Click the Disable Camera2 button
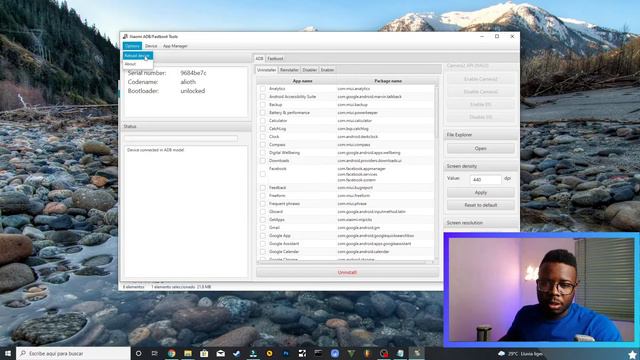Viewport: 640px width, 360px height. (480, 92)
